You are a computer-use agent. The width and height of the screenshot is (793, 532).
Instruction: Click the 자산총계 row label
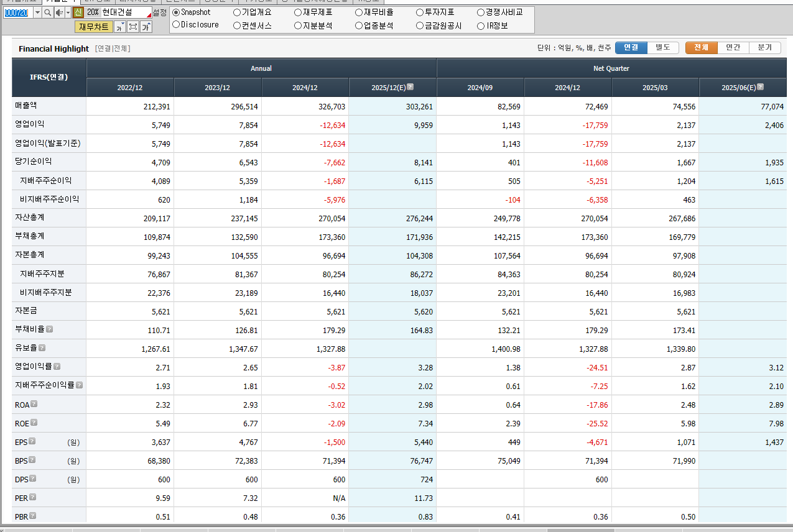pyautogui.click(x=30, y=218)
